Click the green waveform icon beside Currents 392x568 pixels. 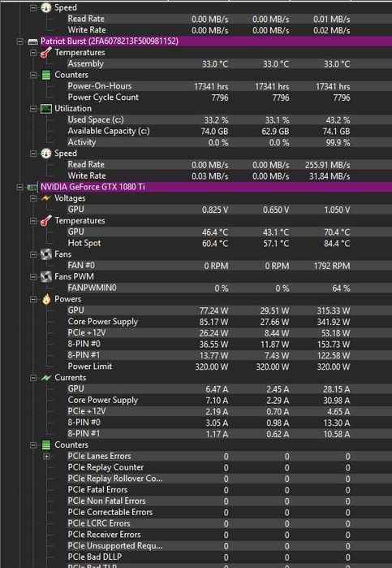point(46,378)
